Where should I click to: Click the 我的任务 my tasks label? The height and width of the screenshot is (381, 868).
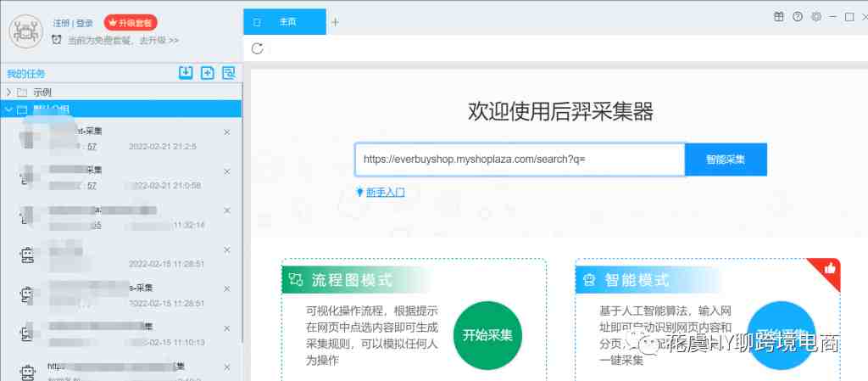pos(26,74)
